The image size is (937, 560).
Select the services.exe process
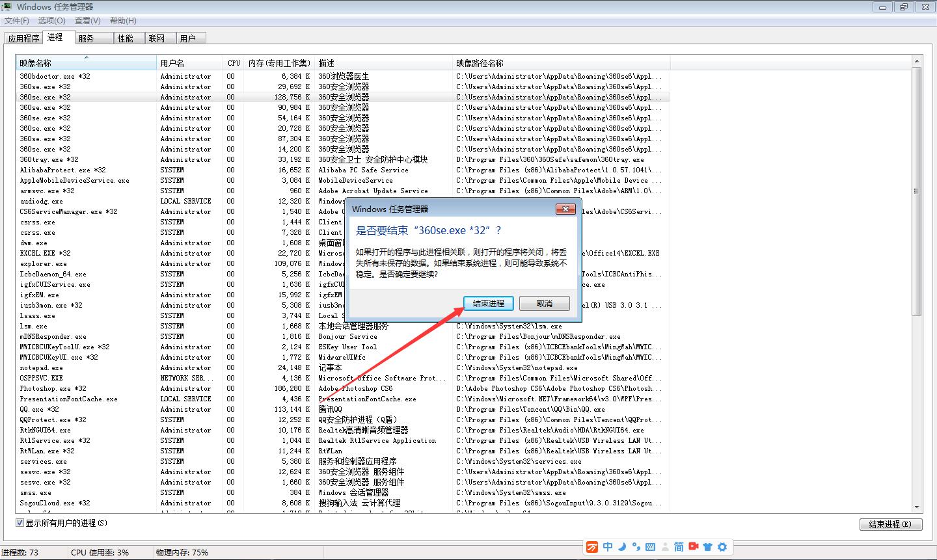tap(343, 461)
